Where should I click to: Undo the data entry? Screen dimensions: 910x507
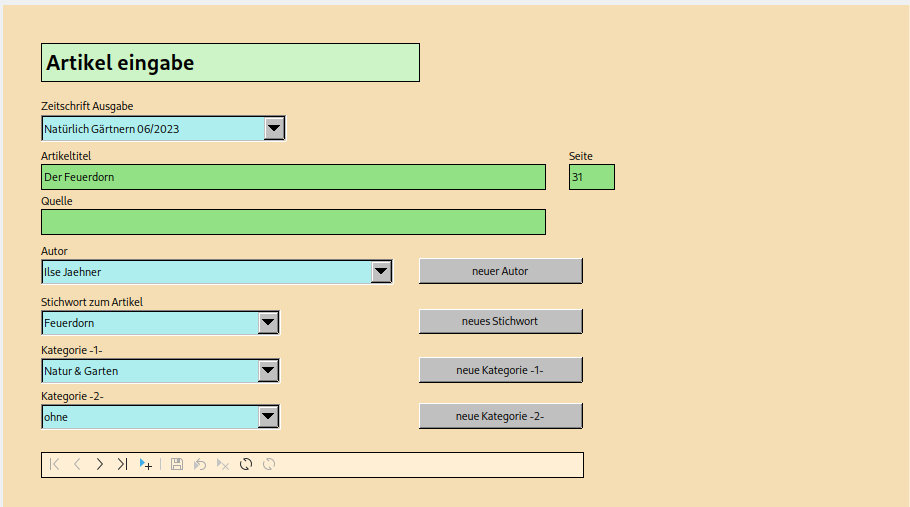click(x=200, y=464)
